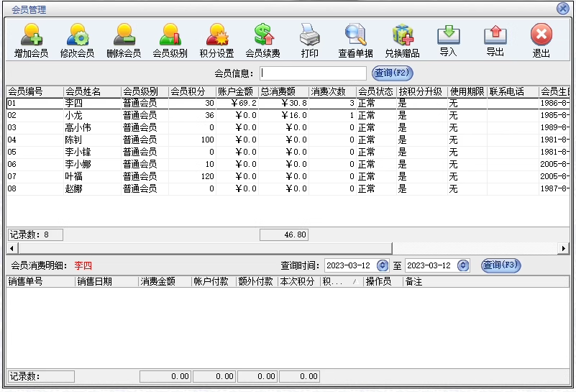Click the 帐户付款 column header

pyautogui.click(x=214, y=281)
